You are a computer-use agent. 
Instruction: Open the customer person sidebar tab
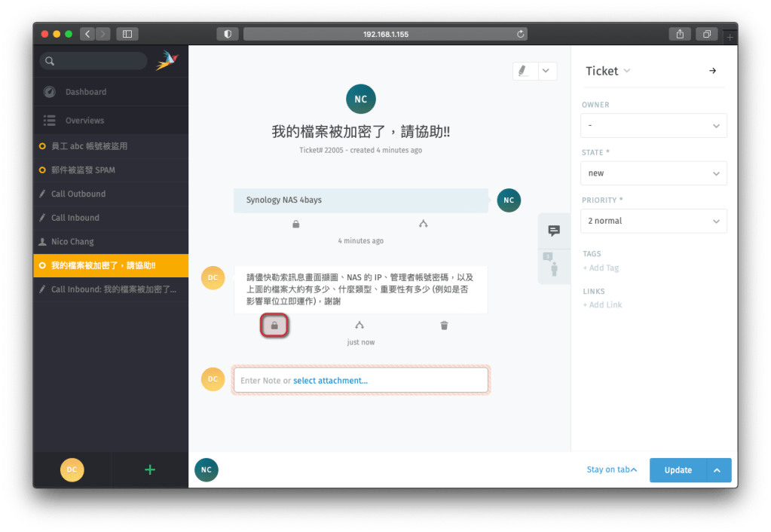pyautogui.click(x=554, y=264)
